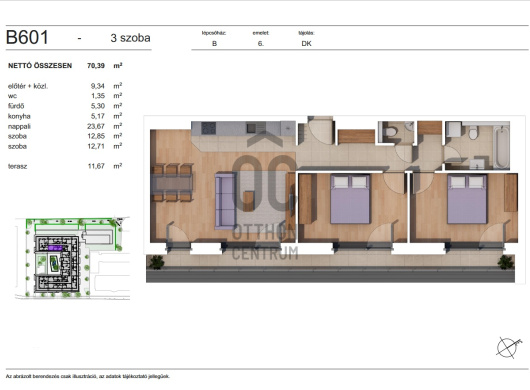This screenshot has width=530, height=390.
Task: Click the plant at the terrace's left end
Action: click(x=156, y=262)
